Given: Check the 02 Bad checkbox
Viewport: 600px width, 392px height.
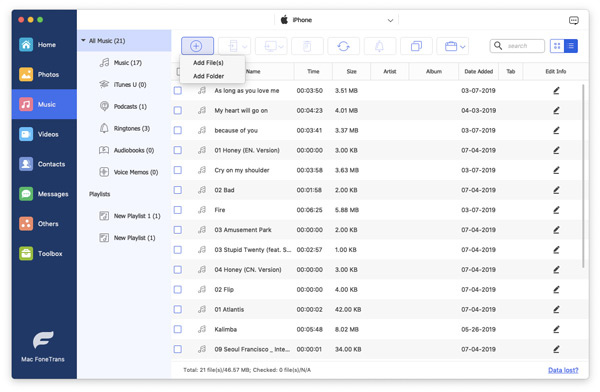Looking at the screenshot, I should tap(178, 190).
